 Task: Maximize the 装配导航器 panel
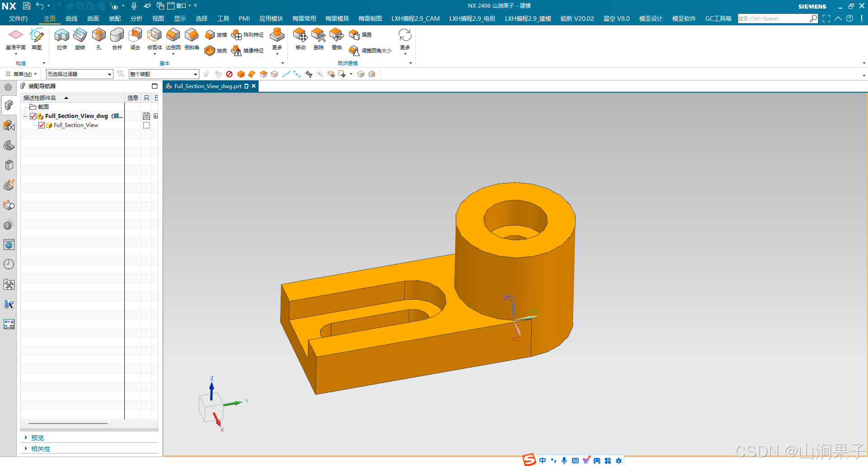pyautogui.click(x=155, y=86)
